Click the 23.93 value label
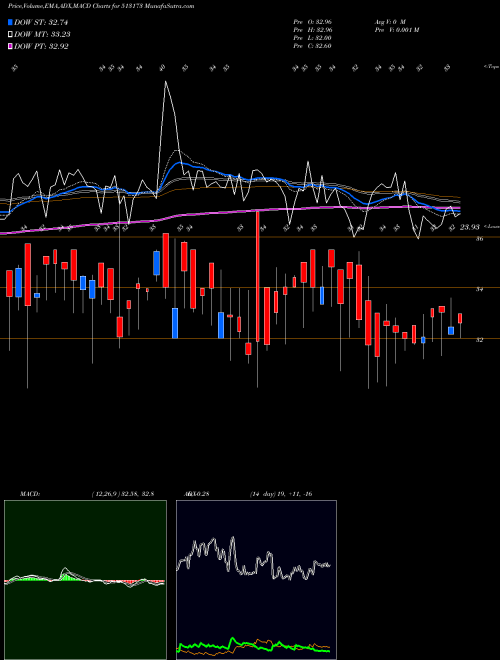500x660 pixels. (x=469, y=227)
